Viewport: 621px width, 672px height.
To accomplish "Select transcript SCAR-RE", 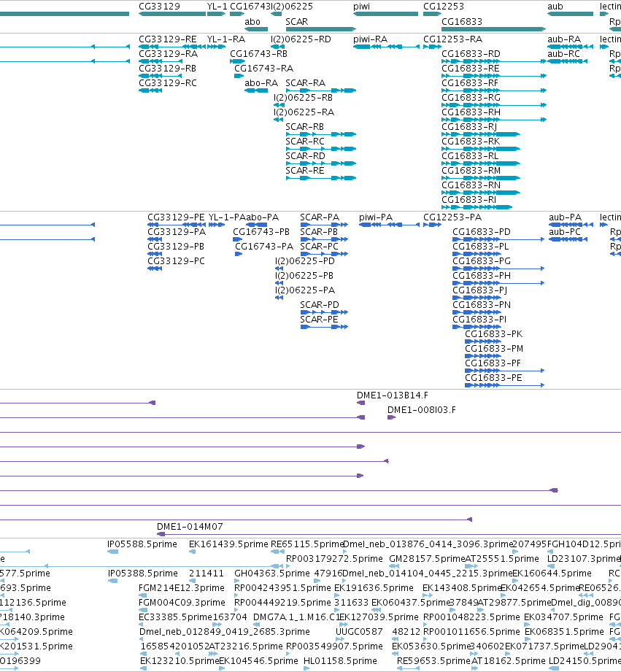I will point(321,178).
